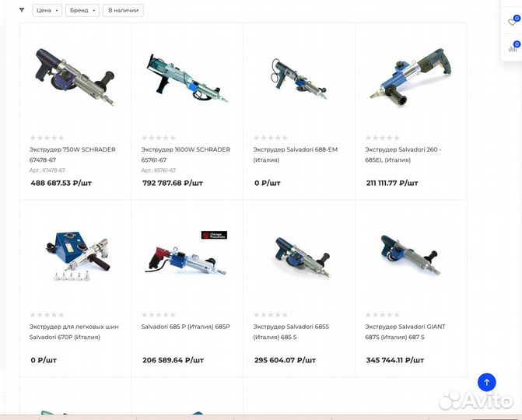Click the Salvadori 688-EM product image
Screen dimensions: 522x420
[299, 79]
